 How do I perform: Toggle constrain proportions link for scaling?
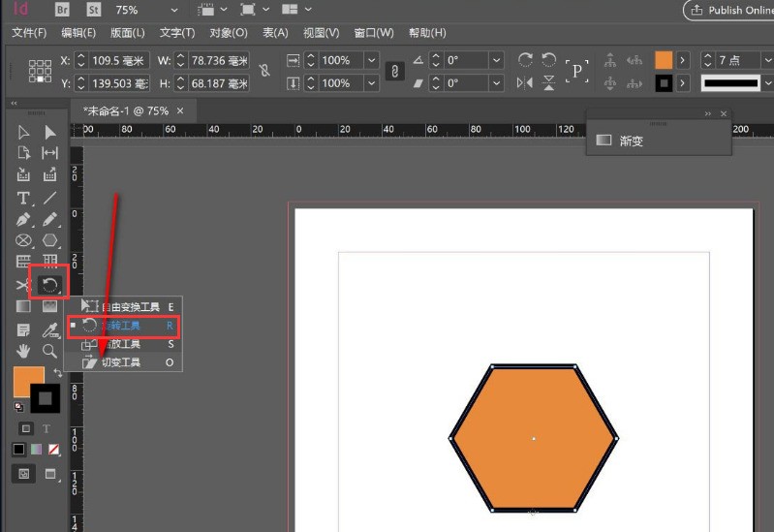394,72
